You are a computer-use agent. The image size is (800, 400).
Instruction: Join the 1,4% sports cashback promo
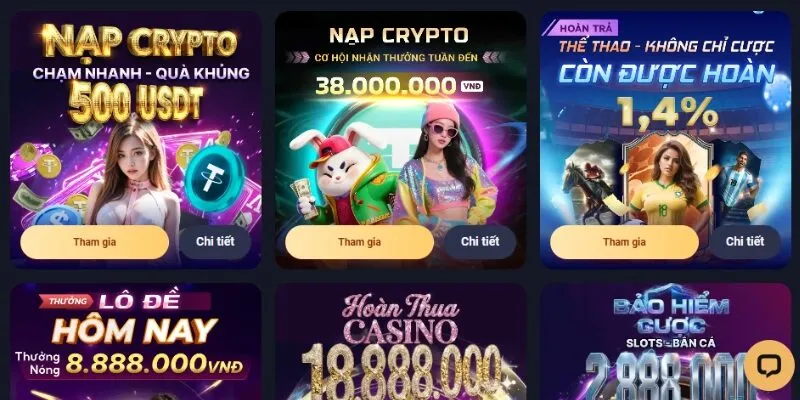pyautogui.click(x=624, y=242)
